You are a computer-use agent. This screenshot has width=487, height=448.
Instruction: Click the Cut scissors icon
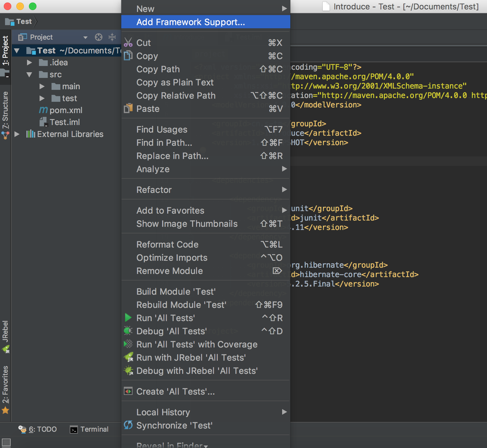coord(128,42)
